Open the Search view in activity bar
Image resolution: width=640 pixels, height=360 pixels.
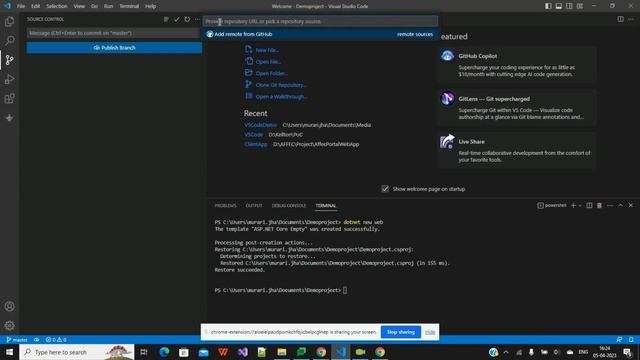(9, 40)
